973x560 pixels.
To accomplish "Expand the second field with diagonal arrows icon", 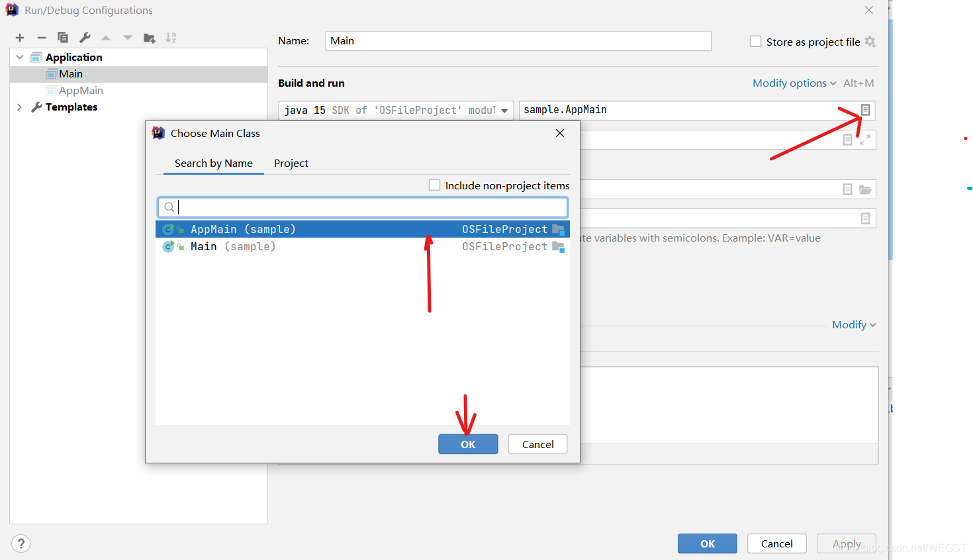I will coord(865,139).
